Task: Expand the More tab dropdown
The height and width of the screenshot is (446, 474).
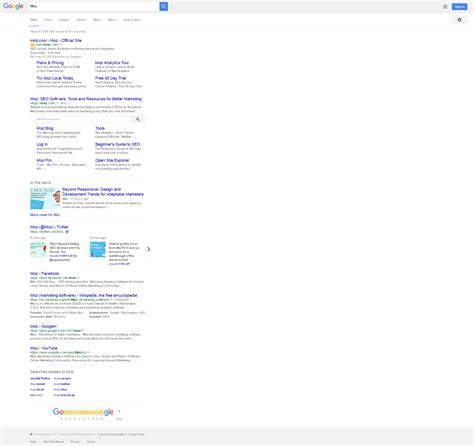Action: point(112,20)
